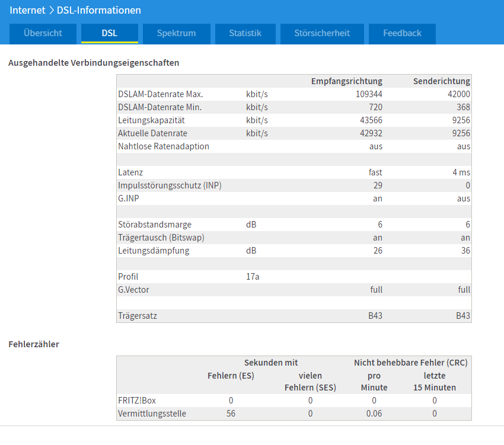Viewport: 504px width, 445px height.
Task: Select the DSL tab
Action: (x=110, y=33)
